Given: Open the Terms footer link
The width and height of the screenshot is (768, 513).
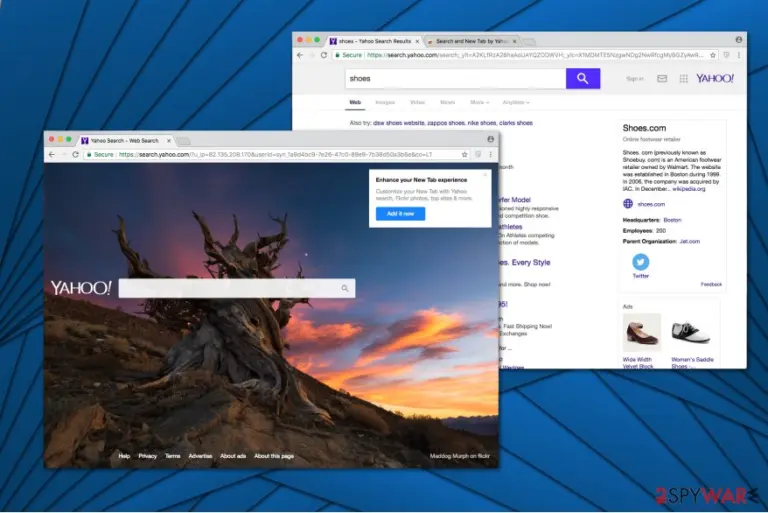Looking at the screenshot, I should (172, 456).
